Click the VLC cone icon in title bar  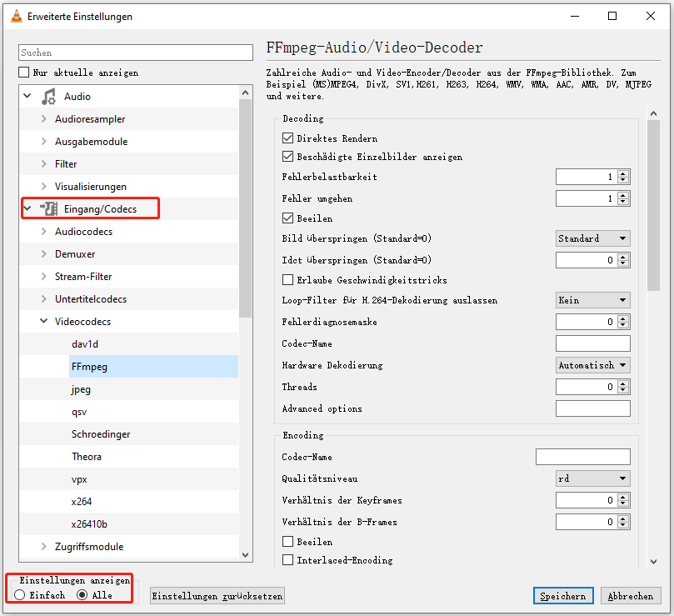point(17,17)
